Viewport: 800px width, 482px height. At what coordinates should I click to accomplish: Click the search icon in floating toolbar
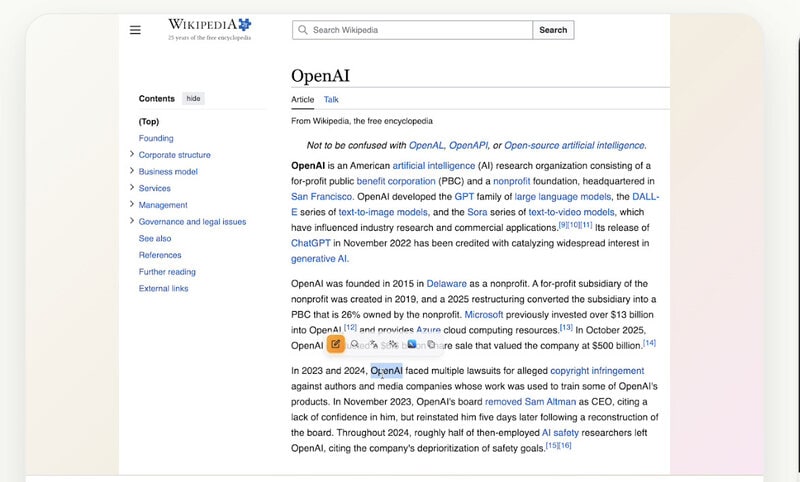[355, 344]
